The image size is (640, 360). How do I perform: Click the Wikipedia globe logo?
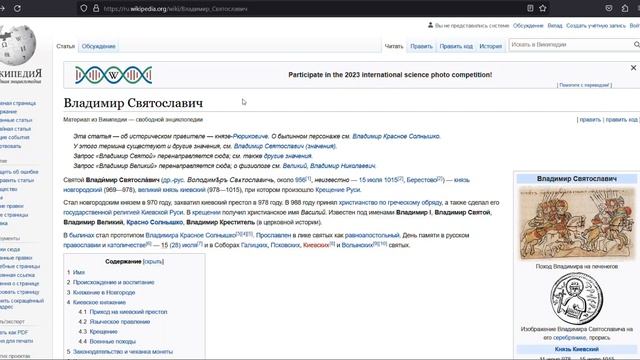coord(17,45)
